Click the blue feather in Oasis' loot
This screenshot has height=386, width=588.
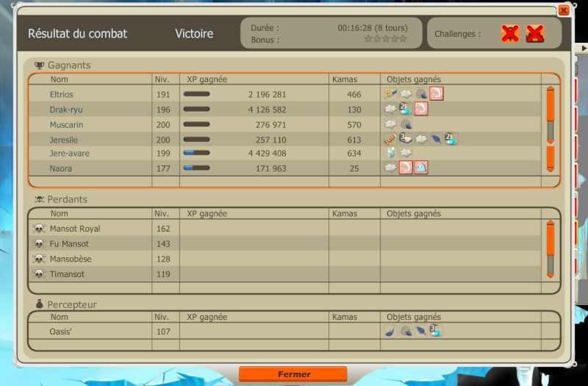(x=421, y=330)
